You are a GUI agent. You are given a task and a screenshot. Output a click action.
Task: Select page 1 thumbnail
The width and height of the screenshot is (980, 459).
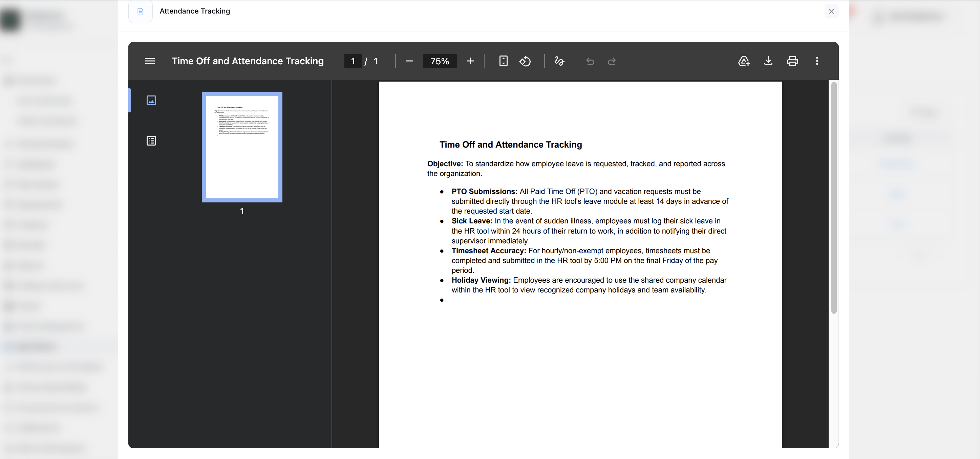click(242, 147)
